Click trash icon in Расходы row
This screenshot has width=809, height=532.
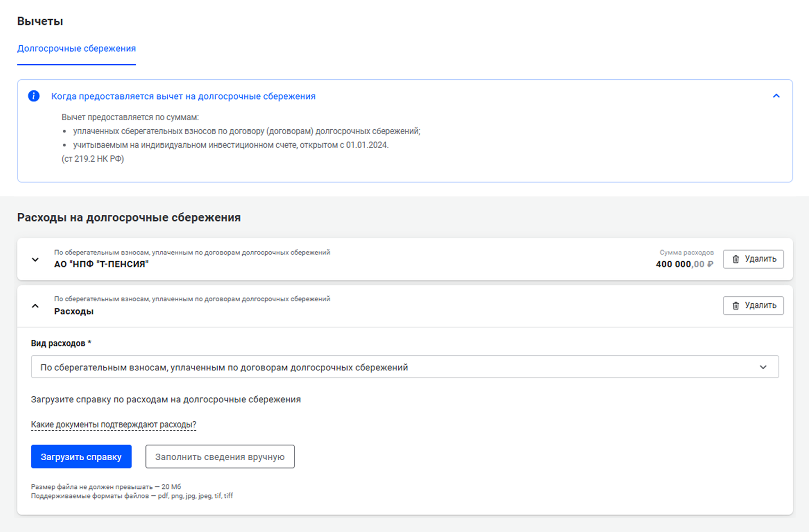coord(736,305)
